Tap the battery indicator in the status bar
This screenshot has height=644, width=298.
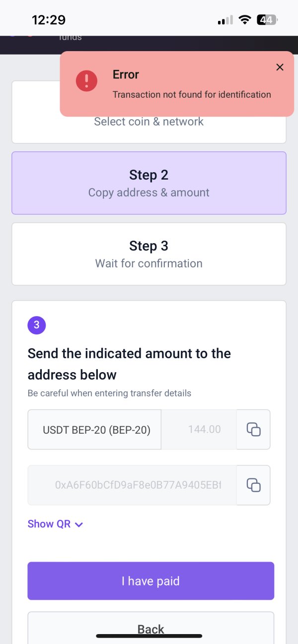pyautogui.click(x=267, y=20)
